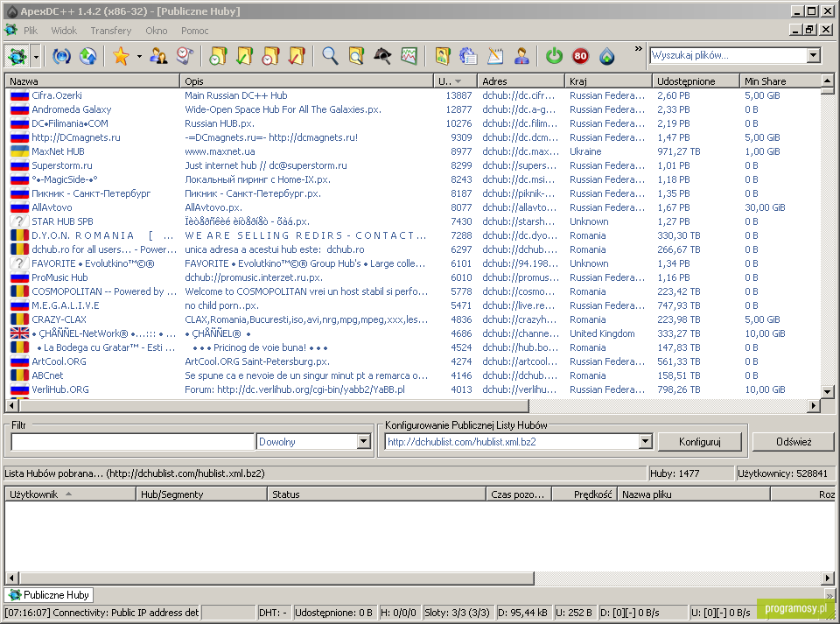
Task: Open Search with the magnifying glass icon
Action: click(x=330, y=56)
